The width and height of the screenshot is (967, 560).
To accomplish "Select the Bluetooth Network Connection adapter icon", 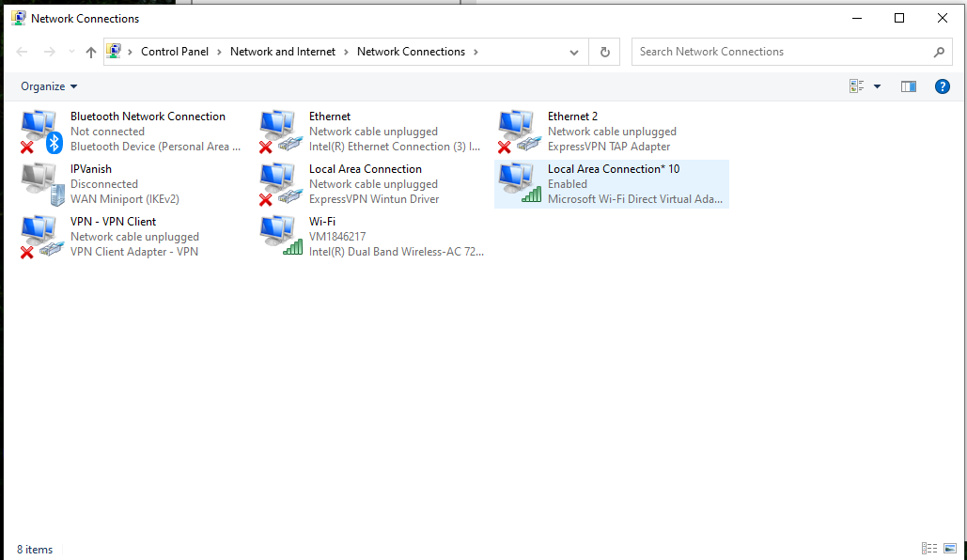I will (41, 132).
